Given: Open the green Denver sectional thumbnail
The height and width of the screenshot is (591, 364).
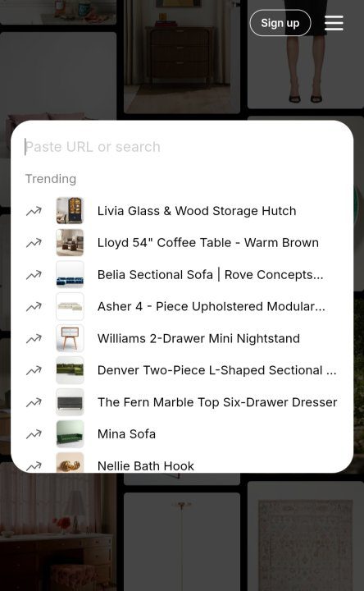Looking at the screenshot, I should 70,370.
